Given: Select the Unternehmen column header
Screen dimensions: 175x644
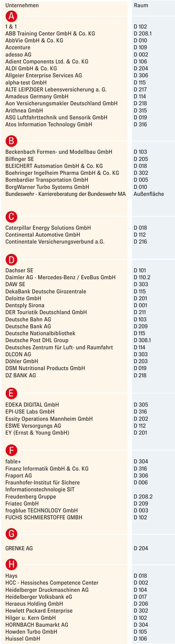Looking at the screenshot, I should click(x=22, y=5).
